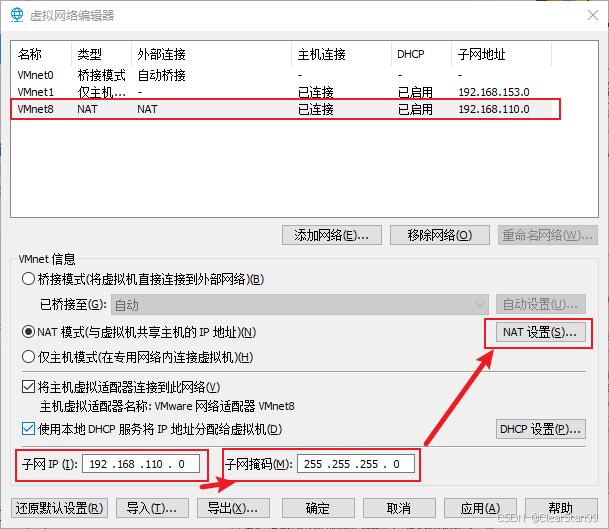
Task: Click the 已启用 DHCP cell for VMnet1
Action: tap(415, 92)
